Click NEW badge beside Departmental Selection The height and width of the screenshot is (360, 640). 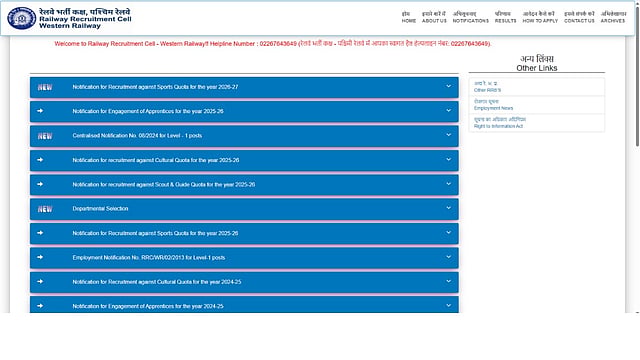[45, 209]
